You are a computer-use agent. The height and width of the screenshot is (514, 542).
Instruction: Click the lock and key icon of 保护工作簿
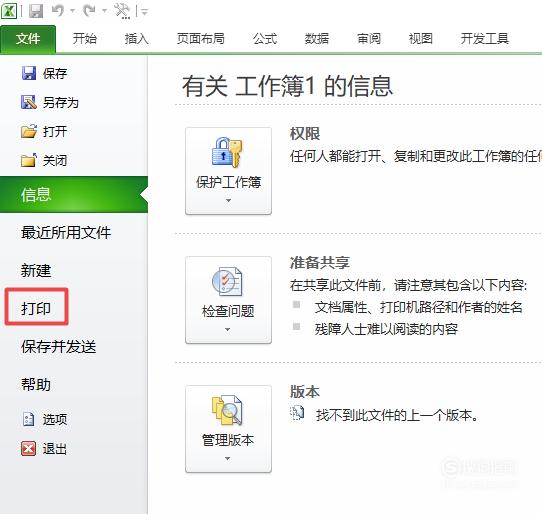coord(227,152)
